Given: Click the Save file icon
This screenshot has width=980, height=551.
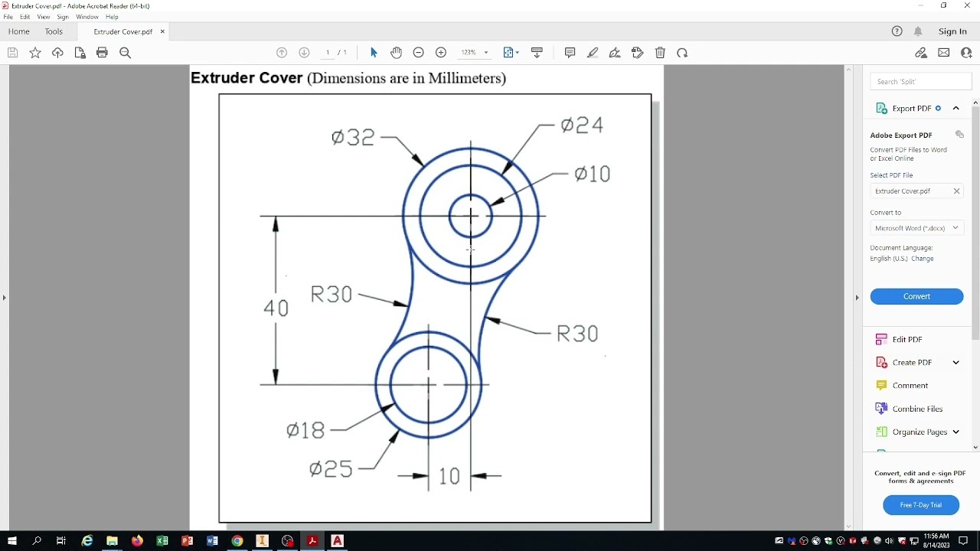Looking at the screenshot, I should (12, 53).
